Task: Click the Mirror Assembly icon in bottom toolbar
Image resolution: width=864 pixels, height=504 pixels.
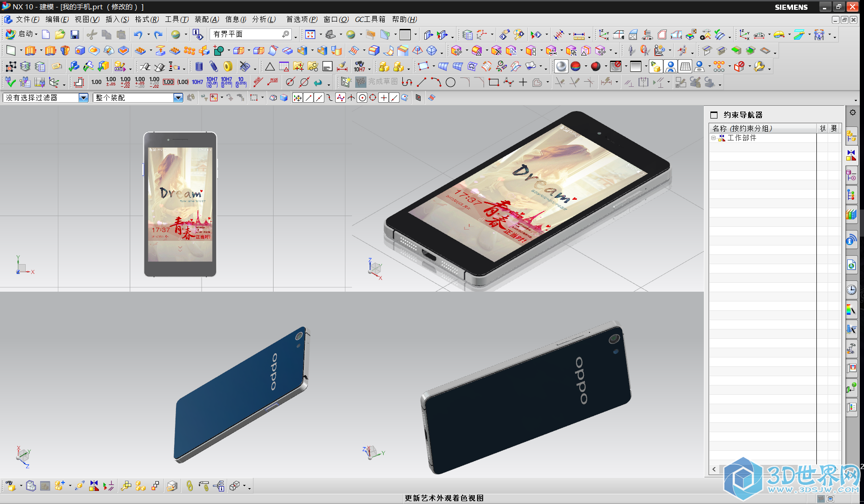Action: 94,486
